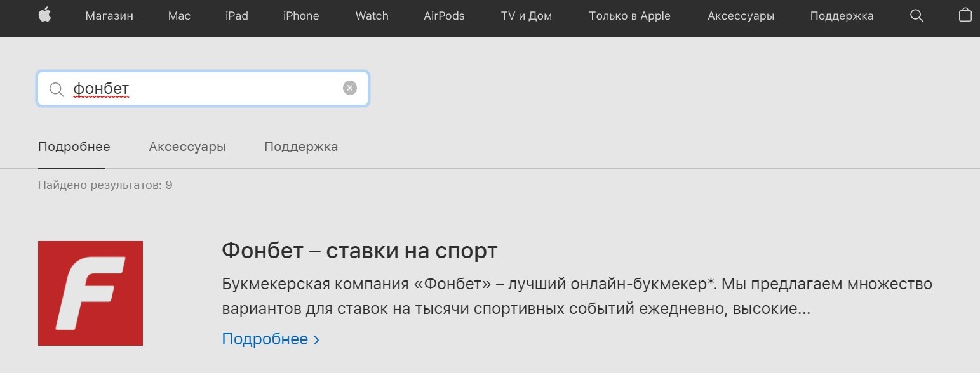
Task: Select the Подробнее results tab
Action: (x=74, y=147)
